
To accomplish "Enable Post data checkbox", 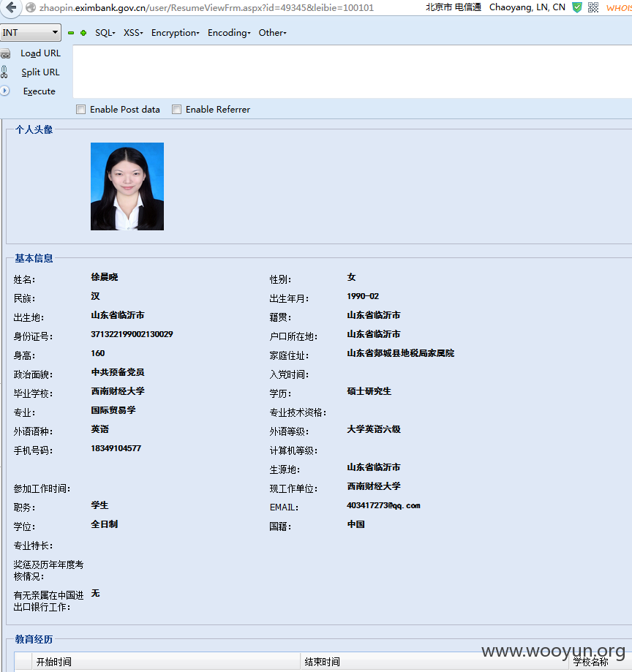I will coord(80,109).
